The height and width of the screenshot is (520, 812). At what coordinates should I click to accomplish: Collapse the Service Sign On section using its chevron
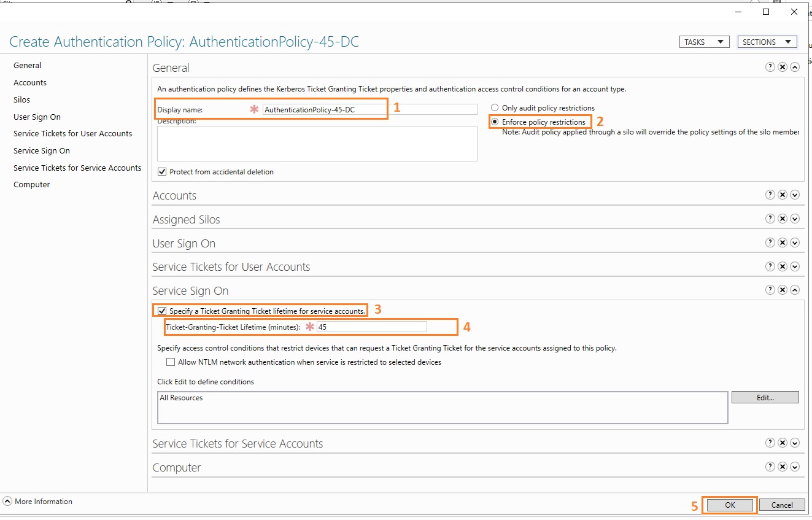coord(795,290)
